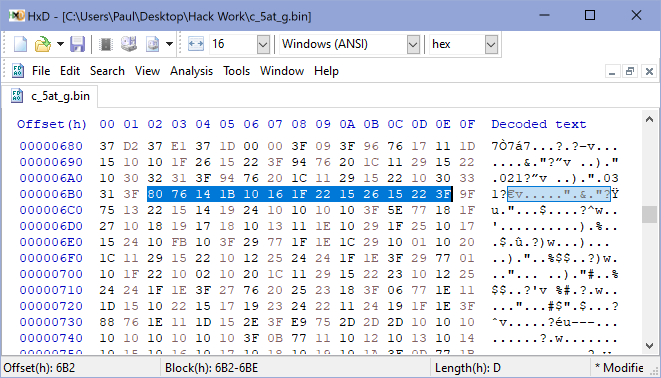Click byte FB in row 000006E0
This screenshot has width=661, height=378.
(179, 242)
